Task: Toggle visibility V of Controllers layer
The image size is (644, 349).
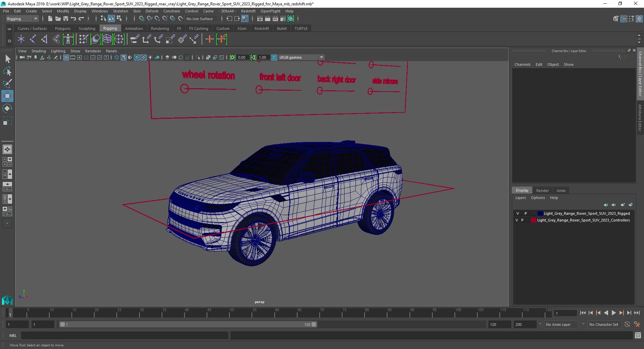Action: [517, 220]
